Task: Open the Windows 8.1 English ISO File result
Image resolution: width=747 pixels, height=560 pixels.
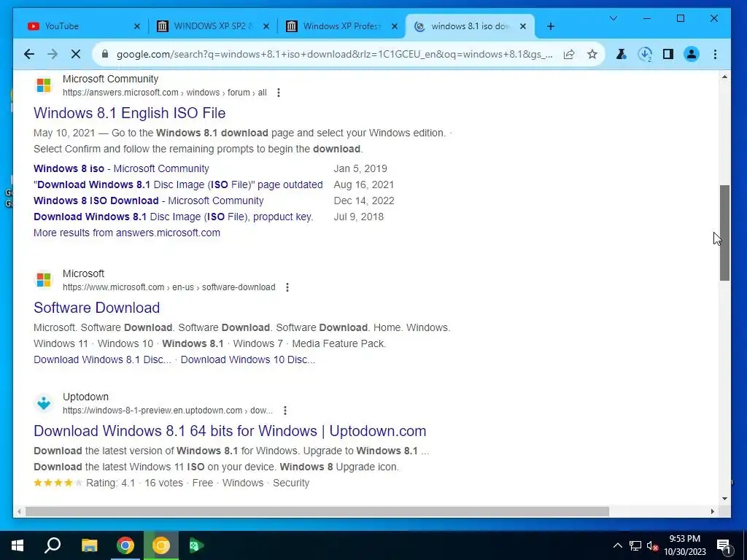Action: click(x=130, y=113)
